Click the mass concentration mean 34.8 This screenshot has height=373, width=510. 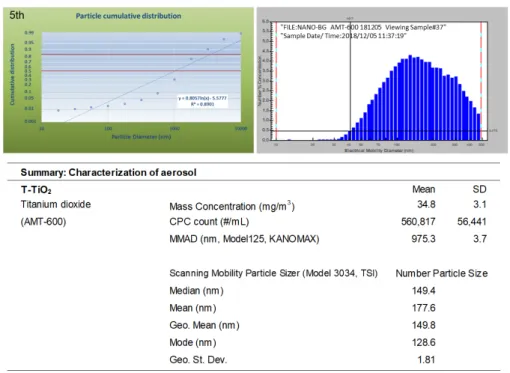(x=426, y=204)
